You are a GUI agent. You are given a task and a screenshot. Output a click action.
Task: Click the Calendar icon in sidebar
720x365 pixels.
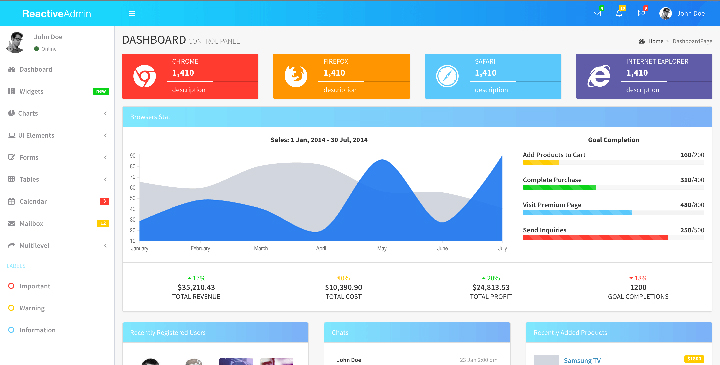point(11,202)
